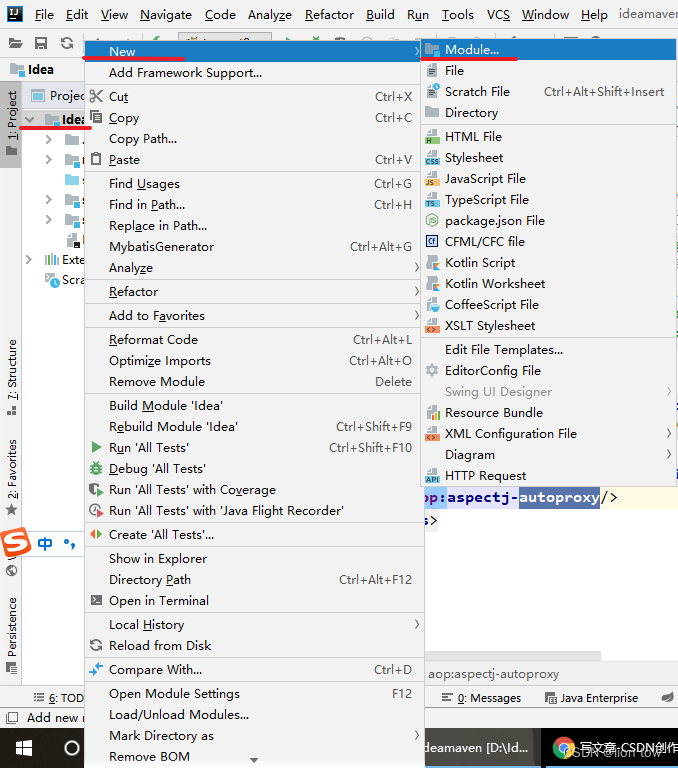Click the Save All toolbar icon
678x768 pixels.
(x=41, y=43)
